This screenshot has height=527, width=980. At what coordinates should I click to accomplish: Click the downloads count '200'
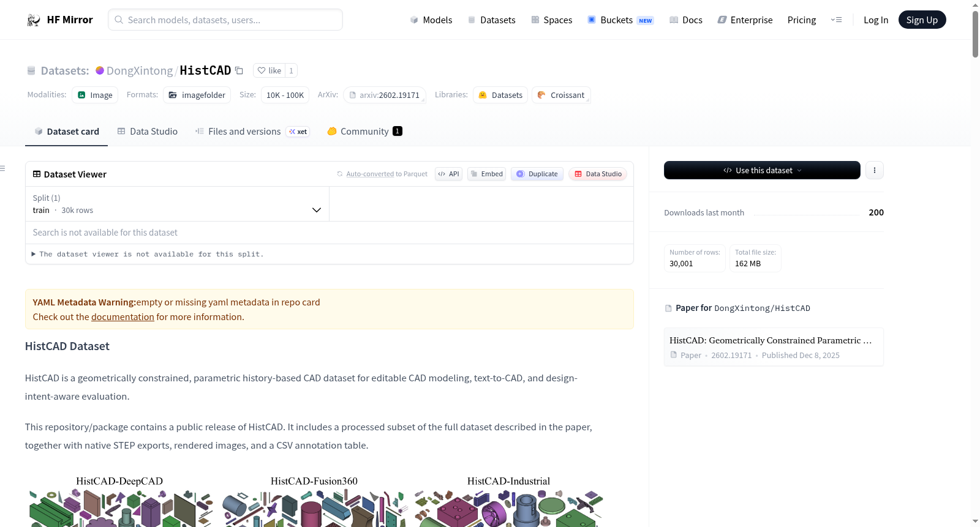(x=876, y=213)
